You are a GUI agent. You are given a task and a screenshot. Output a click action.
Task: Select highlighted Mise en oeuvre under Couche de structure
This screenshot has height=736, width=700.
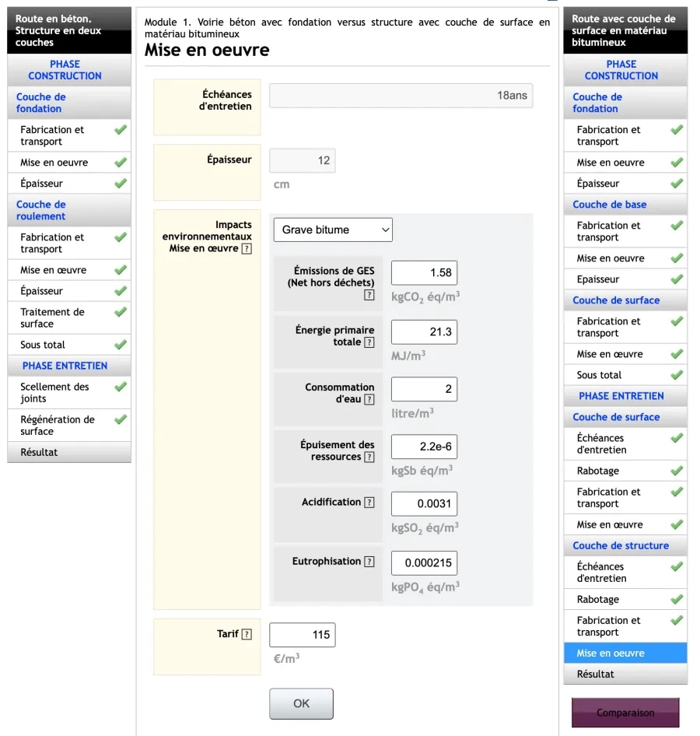click(x=625, y=653)
